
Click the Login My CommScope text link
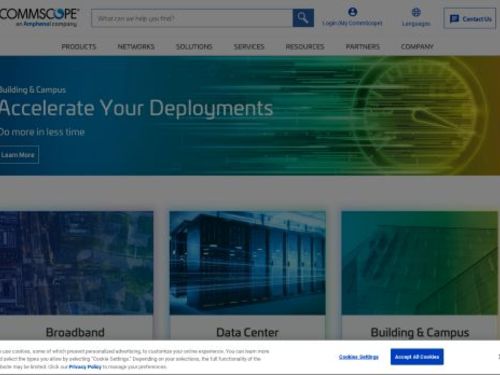[x=352, y=23]
